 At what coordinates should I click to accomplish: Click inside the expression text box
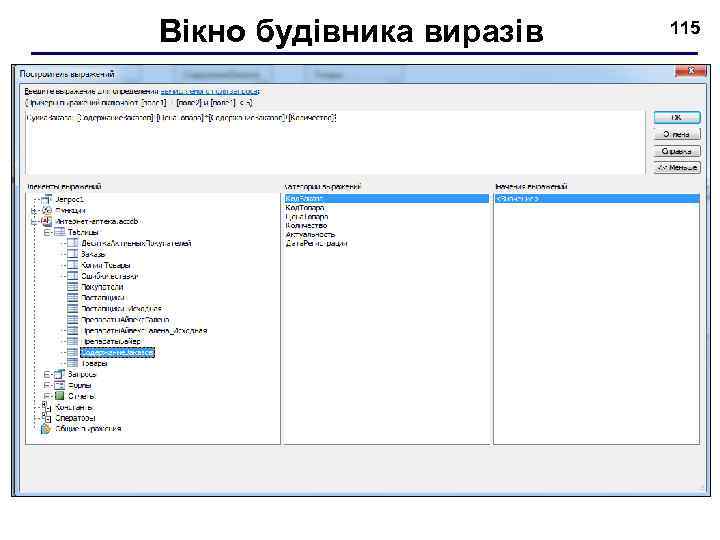coord(335,142)
